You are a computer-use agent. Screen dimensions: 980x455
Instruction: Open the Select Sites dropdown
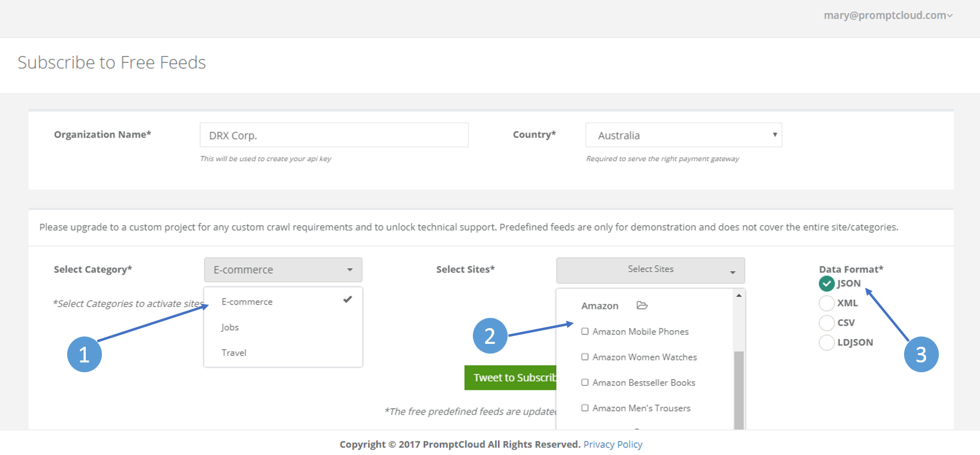coord(650,270)
